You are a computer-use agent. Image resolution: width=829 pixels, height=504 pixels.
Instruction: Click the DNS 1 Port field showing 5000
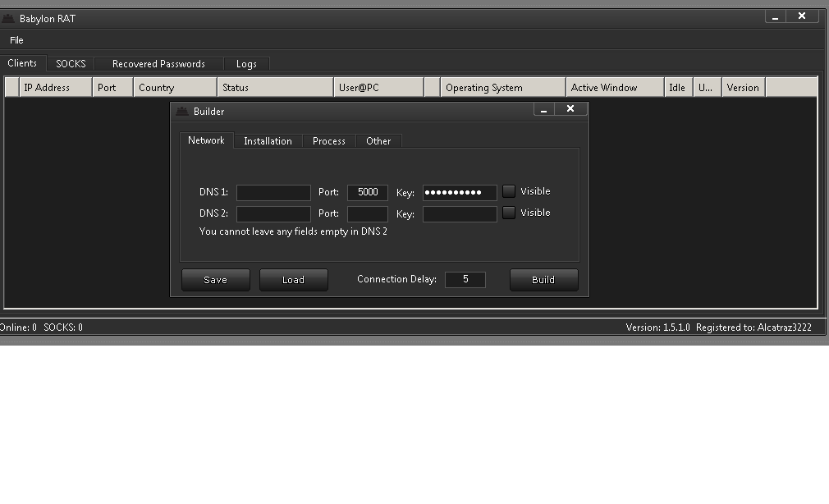(x=368, y=193)
